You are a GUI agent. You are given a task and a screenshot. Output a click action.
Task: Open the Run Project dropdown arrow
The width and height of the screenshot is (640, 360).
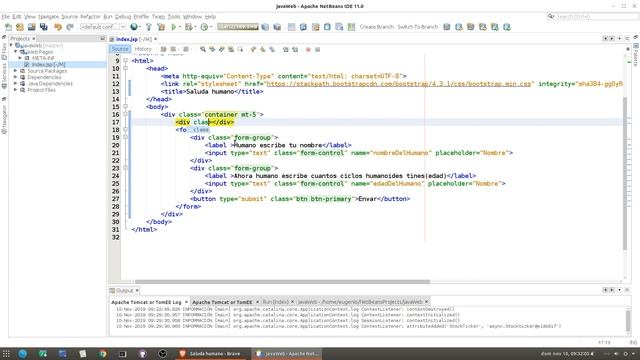coord(180,27)
